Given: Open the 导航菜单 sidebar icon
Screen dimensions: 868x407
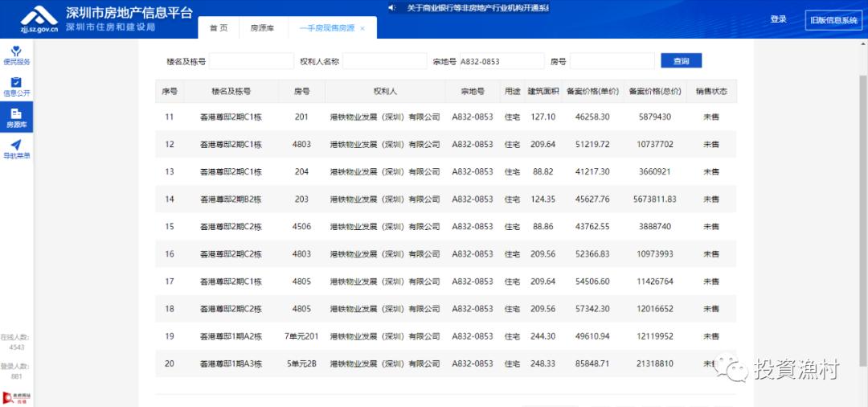Looking at the screenshot, I should (16, 150).
